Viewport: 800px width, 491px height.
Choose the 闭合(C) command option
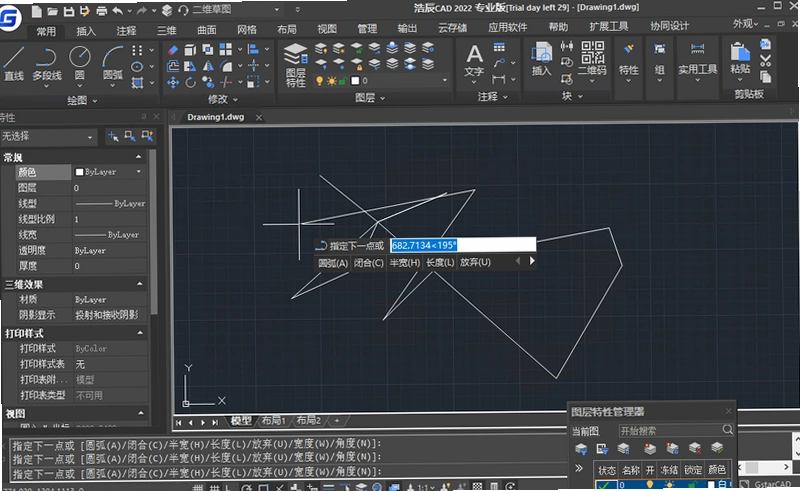point(368,263)
